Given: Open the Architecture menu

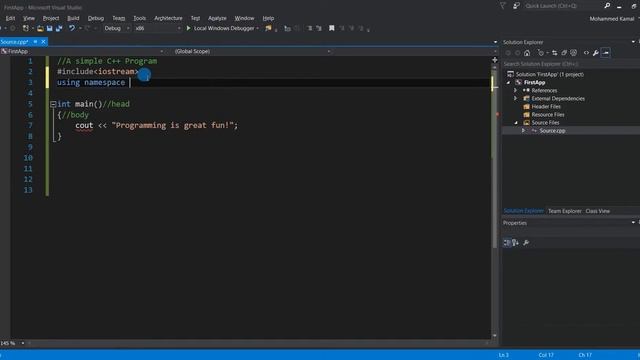Looking at the screenshot, I should point(168,18).
